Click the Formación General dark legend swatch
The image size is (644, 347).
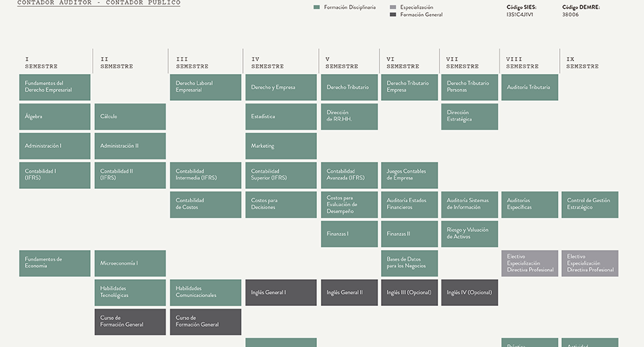pyautogui.click(x=393, y=14)
